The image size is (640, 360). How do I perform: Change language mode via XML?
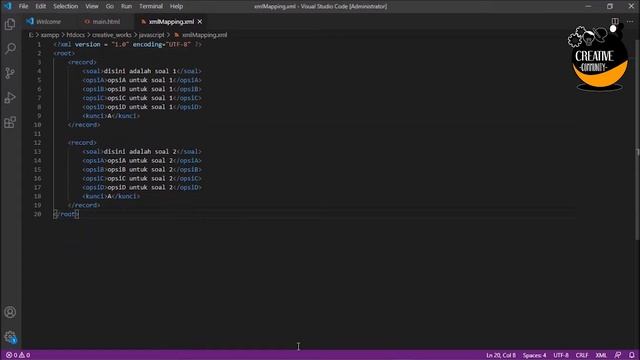point(601,355)
